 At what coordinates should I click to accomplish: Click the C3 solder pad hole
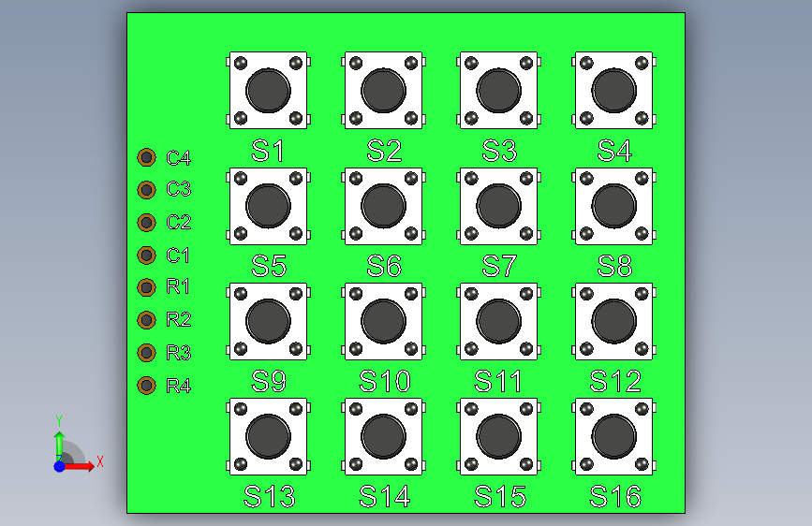pos(146,190)
